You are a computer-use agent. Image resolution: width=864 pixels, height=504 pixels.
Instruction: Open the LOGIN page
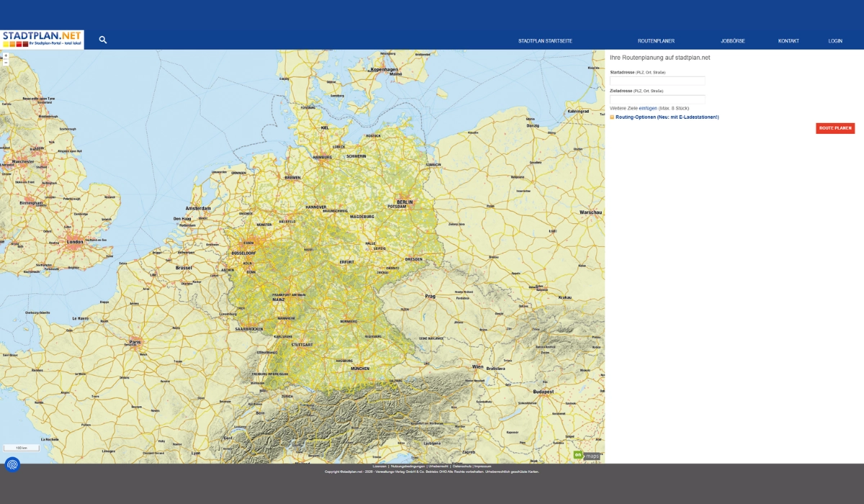(x=835, y=41)
